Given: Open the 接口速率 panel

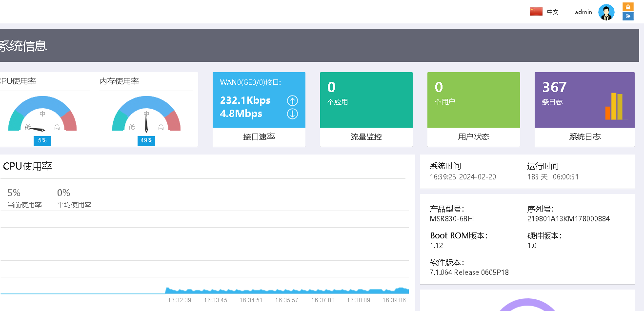Looking at the screenshot, I should click(259, 137).
